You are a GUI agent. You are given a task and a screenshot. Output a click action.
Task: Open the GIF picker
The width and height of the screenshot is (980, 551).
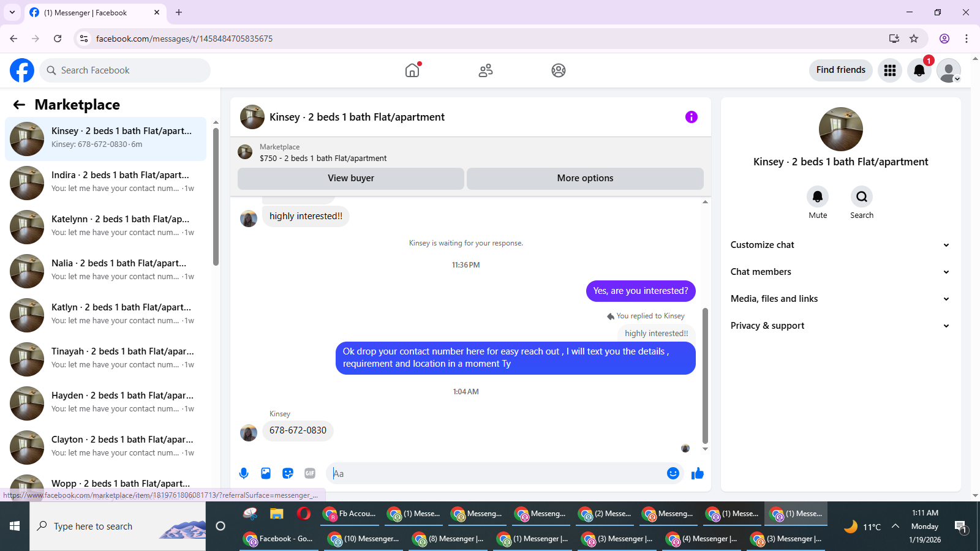point(310,473)
